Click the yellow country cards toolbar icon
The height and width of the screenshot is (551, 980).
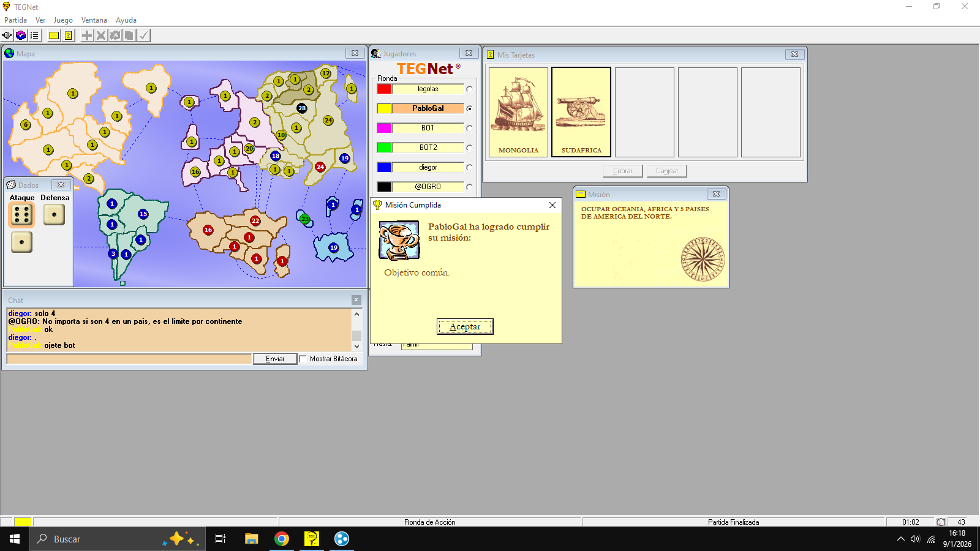point(68,36)
